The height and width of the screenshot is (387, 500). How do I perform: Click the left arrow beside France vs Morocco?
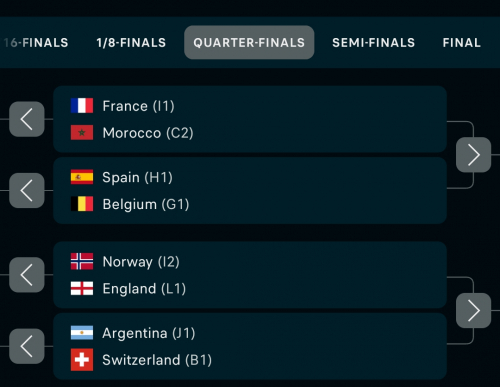(27, 119)
